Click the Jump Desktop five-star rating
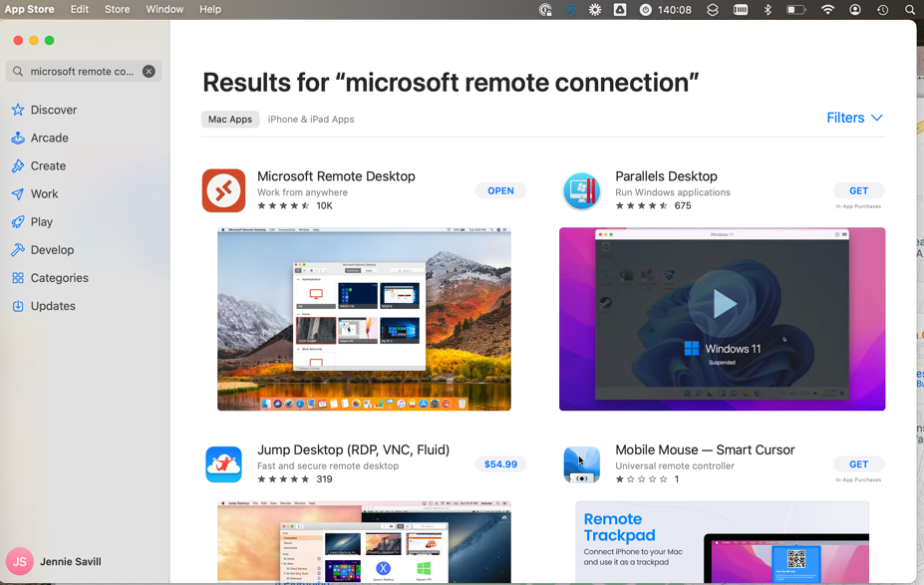 pyautogui.click(x=283, y=479)
